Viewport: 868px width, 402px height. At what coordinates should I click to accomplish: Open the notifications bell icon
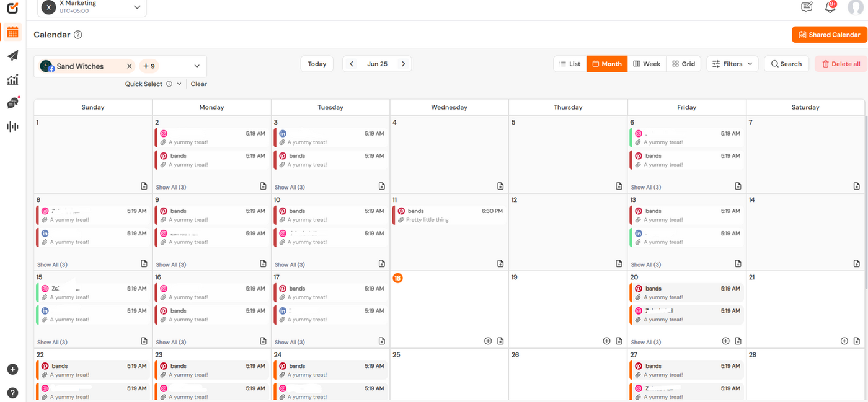tap(830, 7)
